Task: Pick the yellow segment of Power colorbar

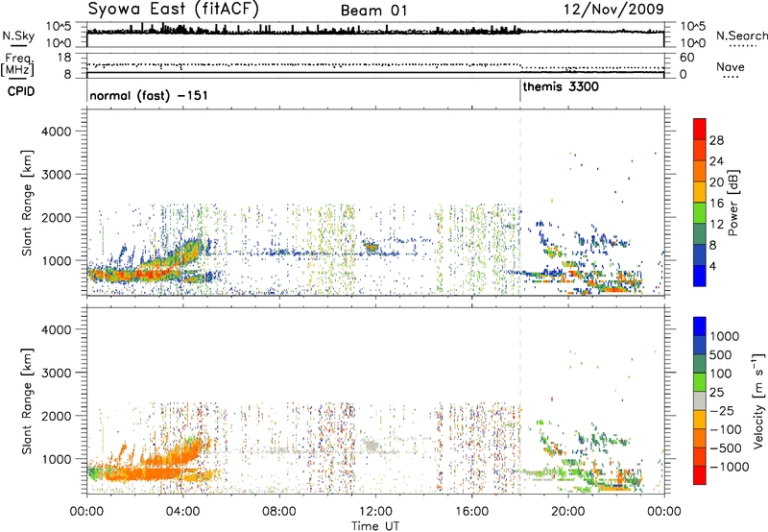Action: pos(700,192)
